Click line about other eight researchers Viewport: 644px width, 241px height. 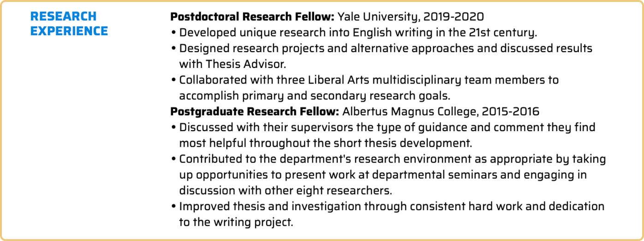click(x=285, y=190)
